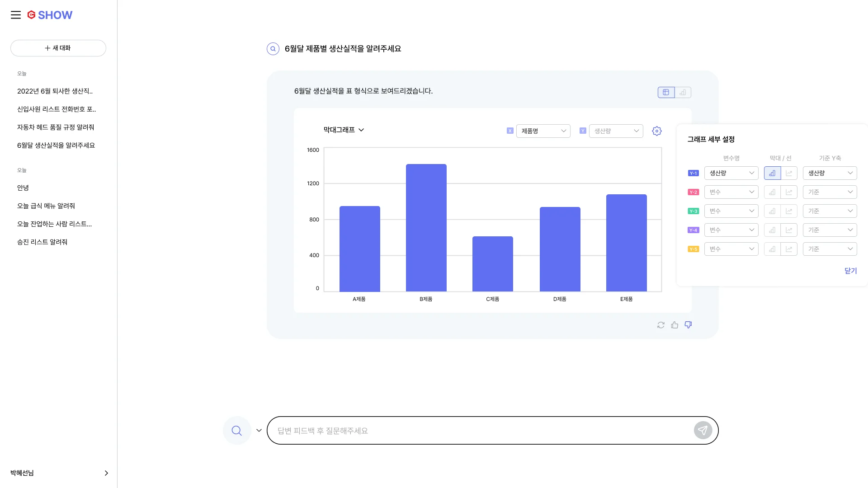Click the graph settings gear icon
Viewport: 868px width, 488px height.
[657, 131]
